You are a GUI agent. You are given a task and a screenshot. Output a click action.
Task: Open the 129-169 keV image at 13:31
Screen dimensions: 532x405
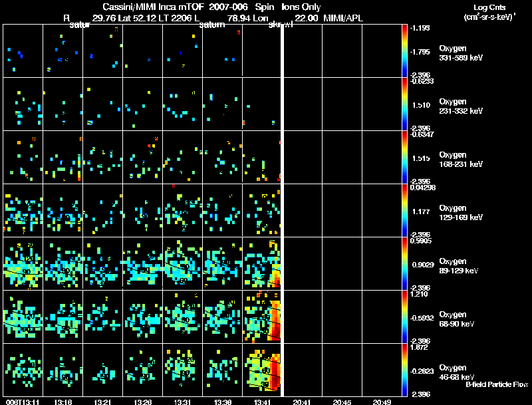point(182,210)
